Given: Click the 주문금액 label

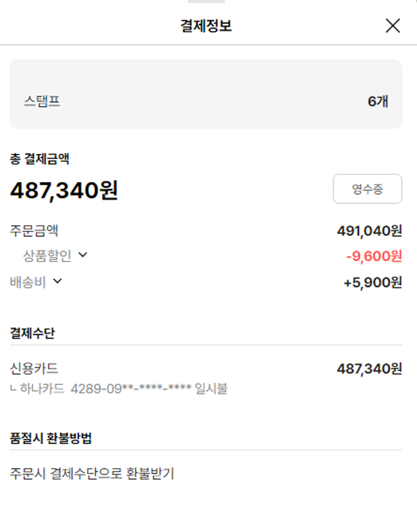Looking at the screenshot, I should (34, 230).
